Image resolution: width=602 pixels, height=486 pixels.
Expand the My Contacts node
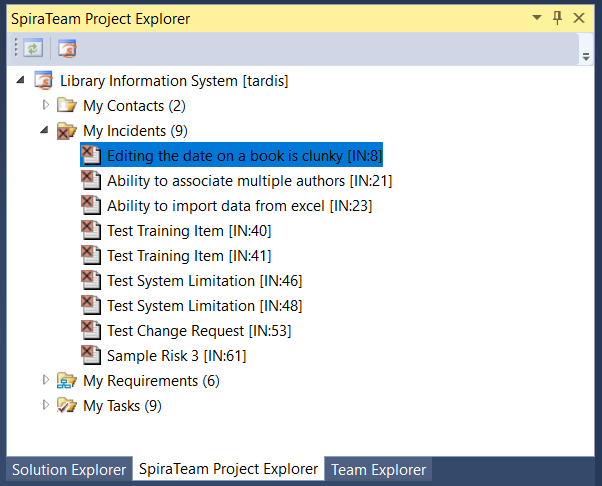tap(45, 105)
